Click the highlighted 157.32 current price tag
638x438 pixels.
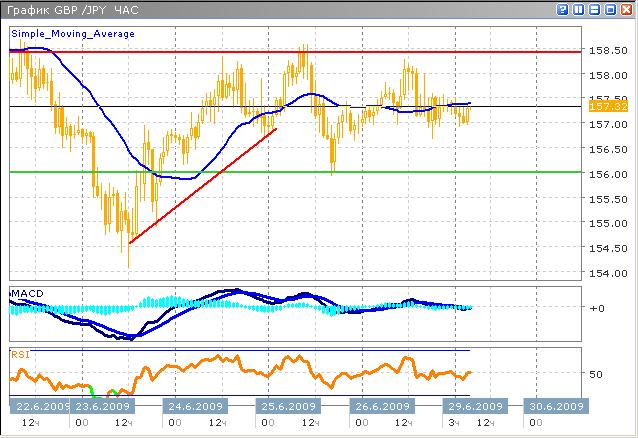pyautogui.click(x=608, y=105)
